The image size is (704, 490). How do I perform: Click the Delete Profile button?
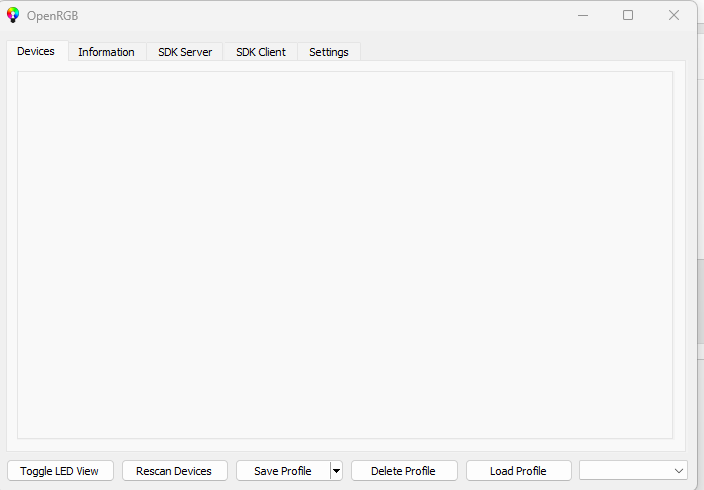(x=404, y=471)
